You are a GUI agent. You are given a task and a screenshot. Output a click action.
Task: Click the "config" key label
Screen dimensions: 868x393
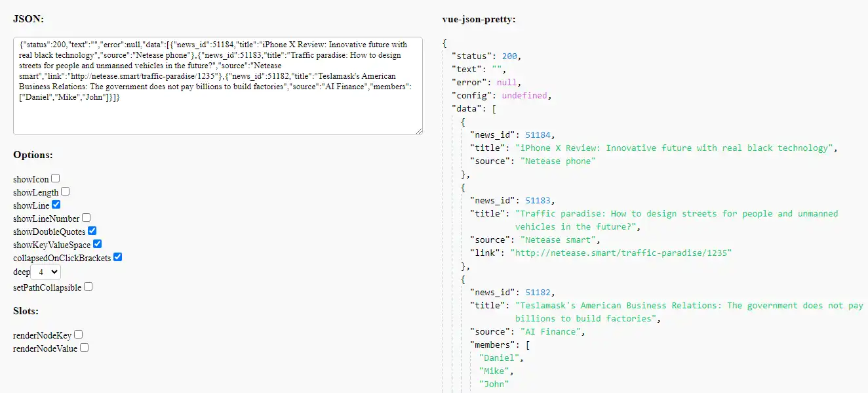pos(471,96)
